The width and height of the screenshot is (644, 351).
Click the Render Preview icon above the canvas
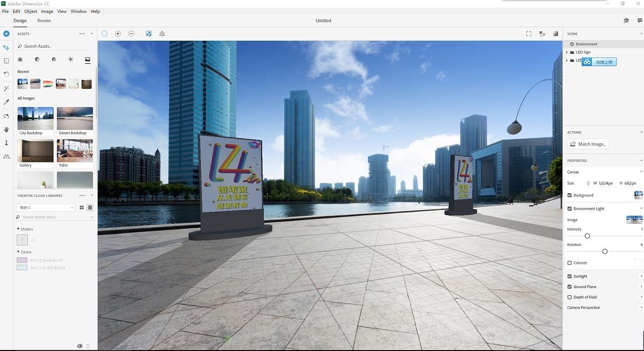pyautogui.click(x=555, y=34)
